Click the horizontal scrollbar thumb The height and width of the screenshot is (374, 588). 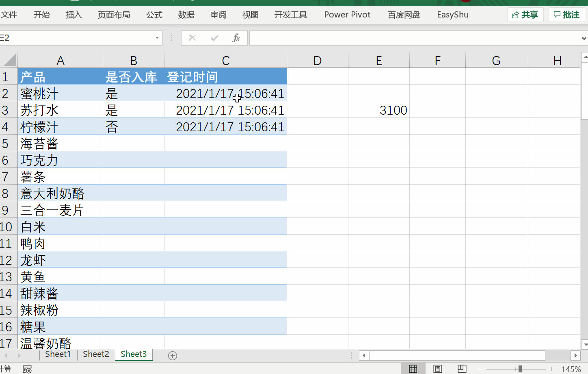click(457, 356)
